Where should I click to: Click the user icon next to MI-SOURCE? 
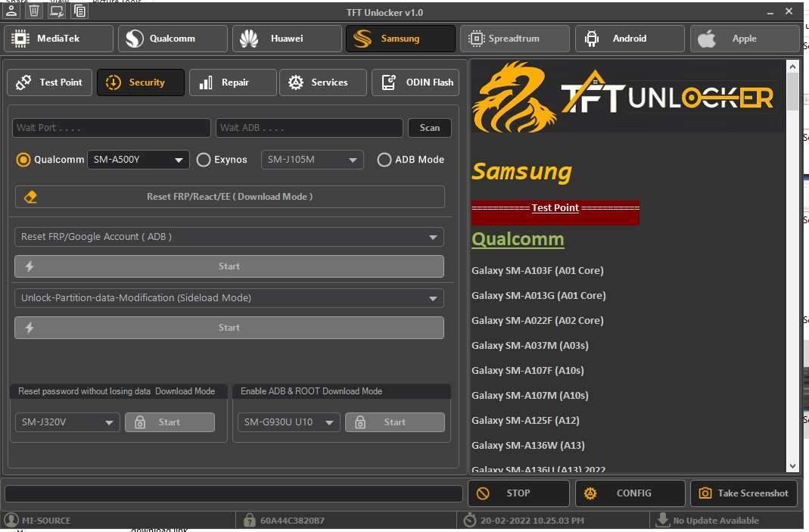tap(11, 520)
